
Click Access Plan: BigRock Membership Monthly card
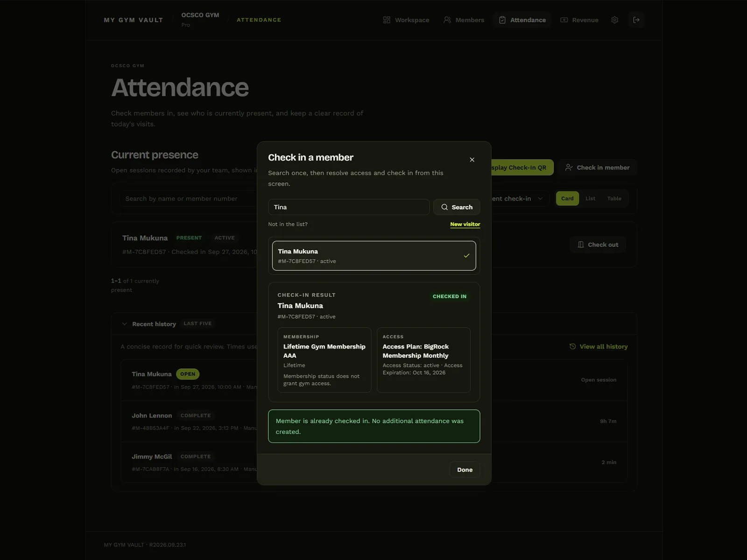[x=423, y=360]
